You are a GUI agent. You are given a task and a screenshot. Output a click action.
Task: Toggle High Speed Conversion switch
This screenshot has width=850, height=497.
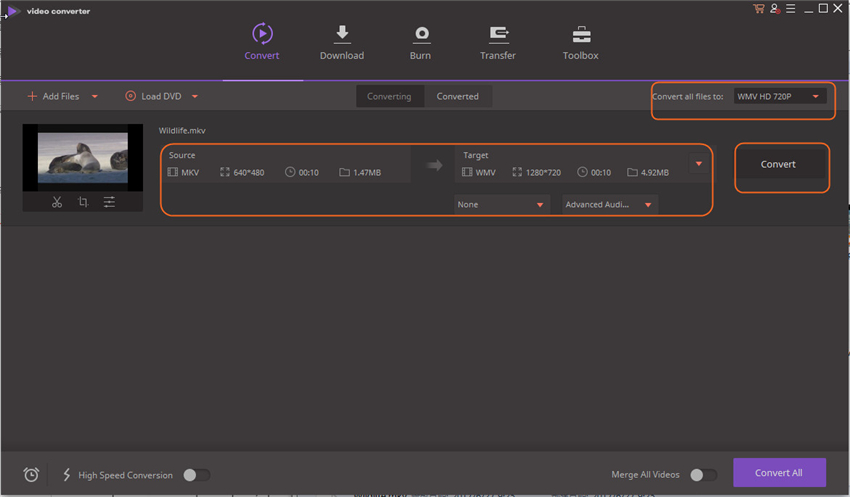pos(196,475)
